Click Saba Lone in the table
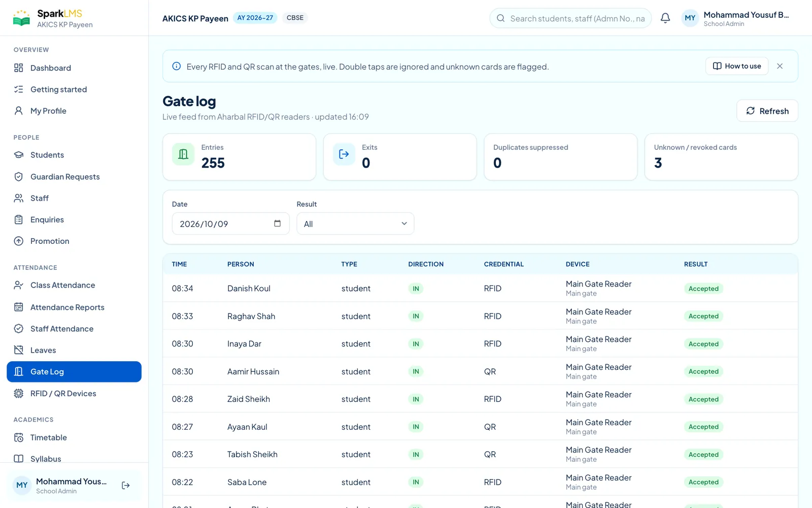812x508 pixels. click(x=247, y=483)
